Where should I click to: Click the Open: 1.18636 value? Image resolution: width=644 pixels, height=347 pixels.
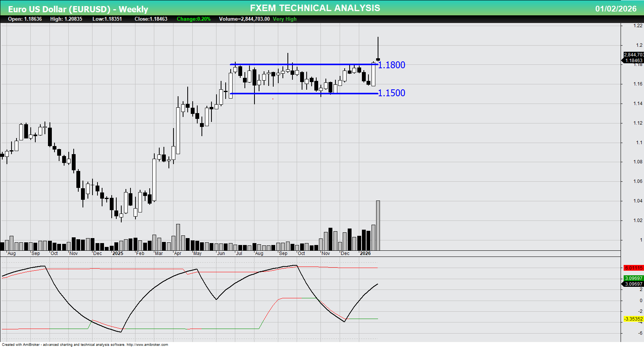(24, 19)
